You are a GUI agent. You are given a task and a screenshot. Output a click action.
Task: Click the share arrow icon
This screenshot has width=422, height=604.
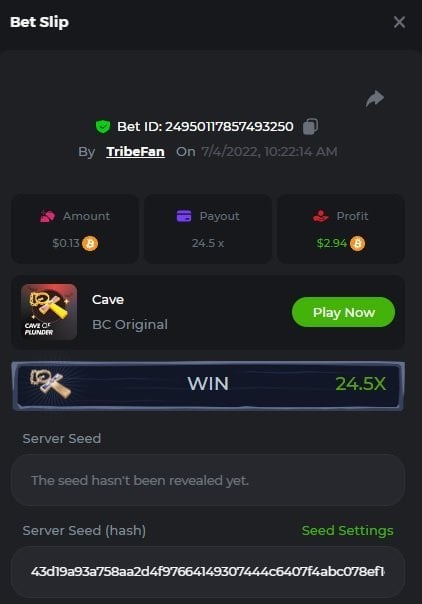point(375,99)
